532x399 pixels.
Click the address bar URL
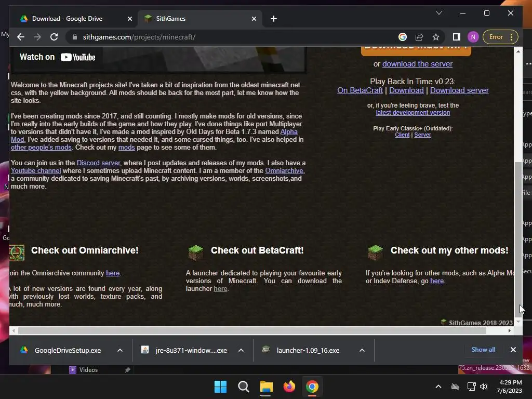139,37
